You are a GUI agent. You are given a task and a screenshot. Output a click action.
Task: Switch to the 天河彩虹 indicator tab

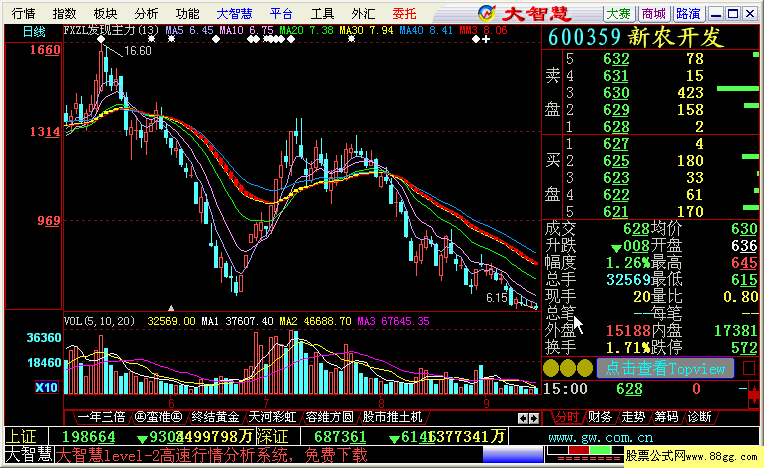click(x=272, y=417)
